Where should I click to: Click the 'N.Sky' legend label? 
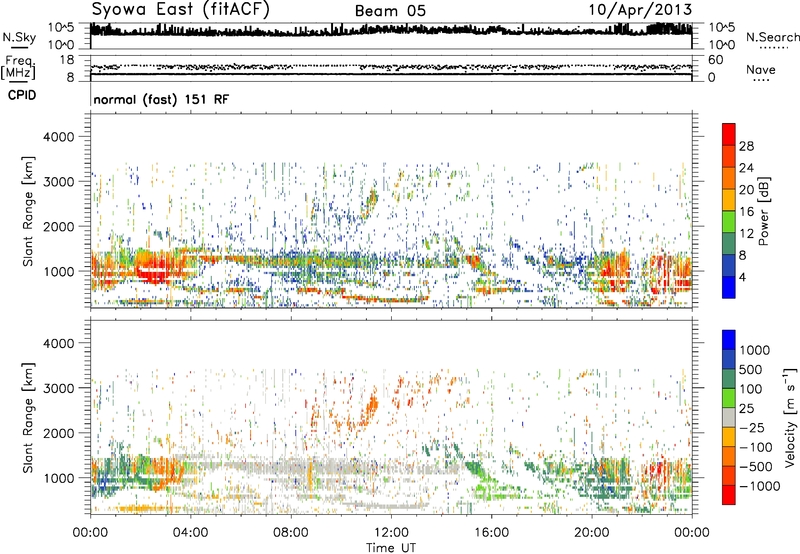point(19,38)
